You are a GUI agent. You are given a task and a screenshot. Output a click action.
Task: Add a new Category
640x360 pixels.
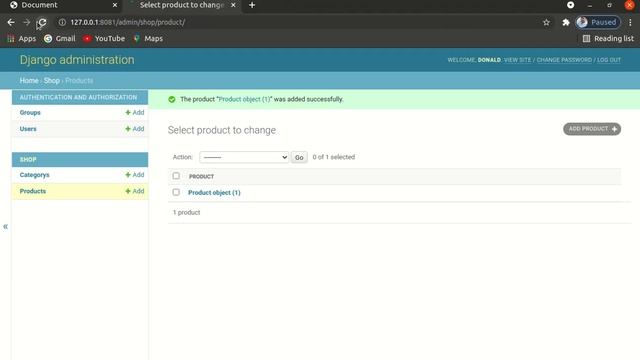135,175
